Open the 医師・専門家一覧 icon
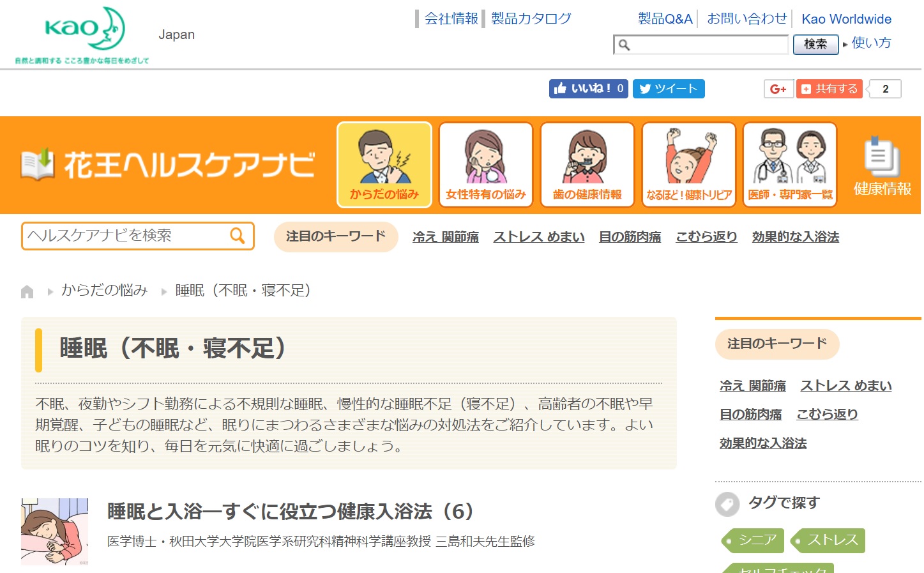Viewport: 924px width, 573px height. (x=790, y=165)
